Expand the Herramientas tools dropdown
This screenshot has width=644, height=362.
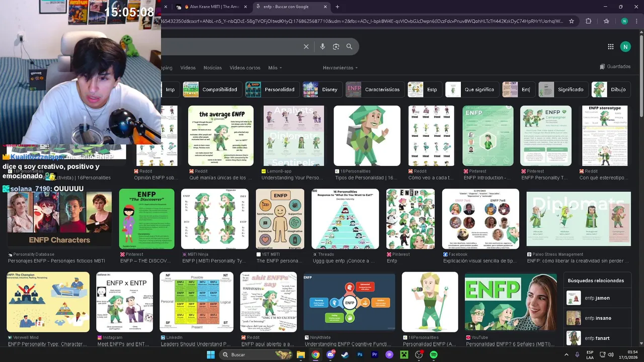(x=340, y=68)
